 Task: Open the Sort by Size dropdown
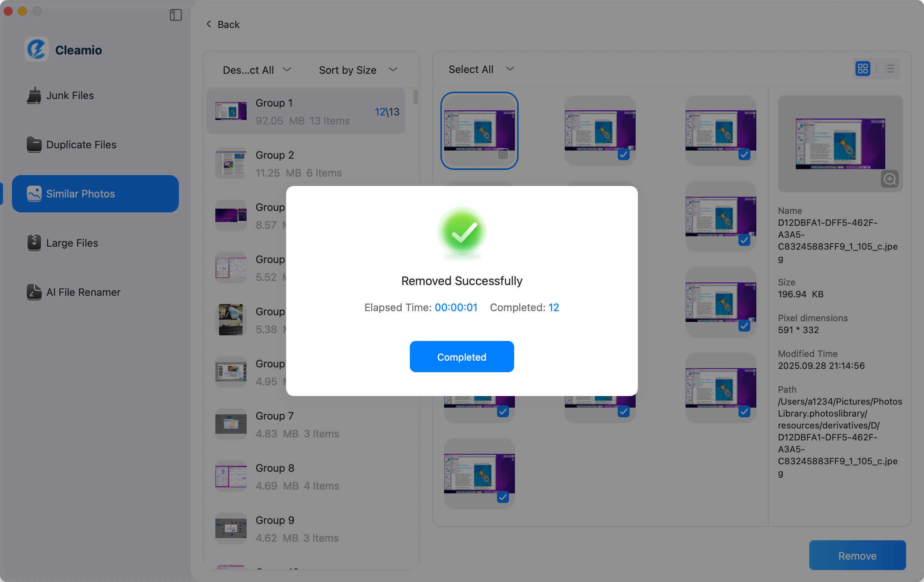click(357, 70)
